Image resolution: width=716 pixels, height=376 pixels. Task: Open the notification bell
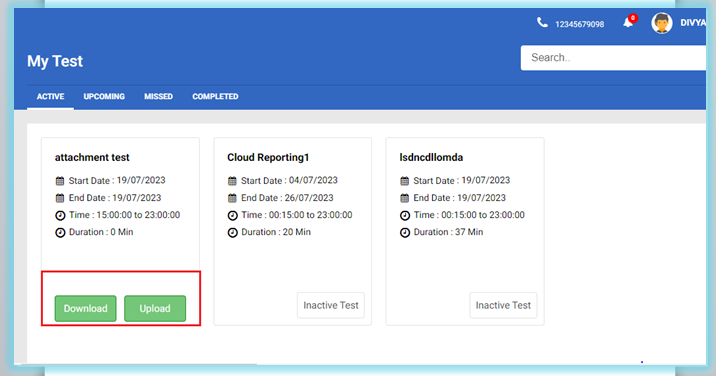tap(628, 23)
